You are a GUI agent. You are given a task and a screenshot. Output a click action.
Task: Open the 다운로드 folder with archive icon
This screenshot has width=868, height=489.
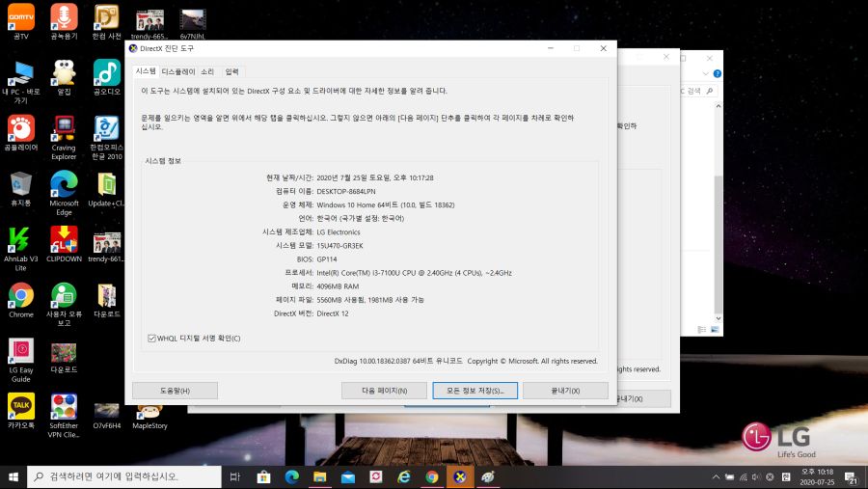click(107, 300)
